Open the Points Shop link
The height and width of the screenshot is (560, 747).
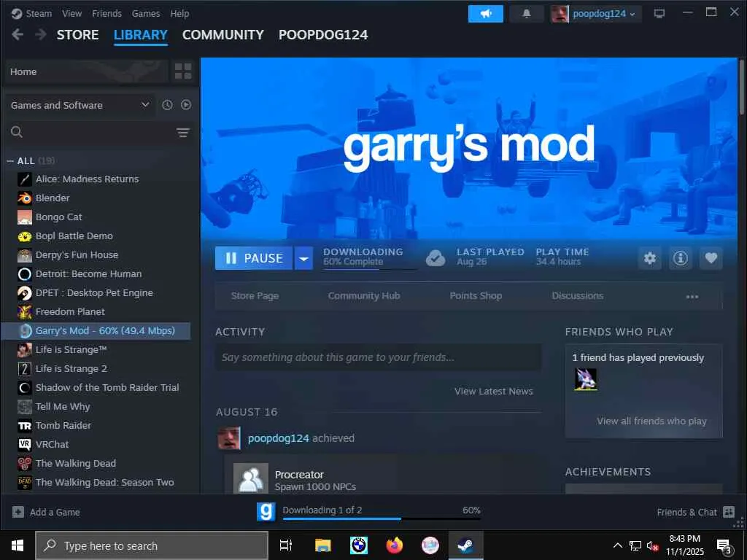coord(476,296)
